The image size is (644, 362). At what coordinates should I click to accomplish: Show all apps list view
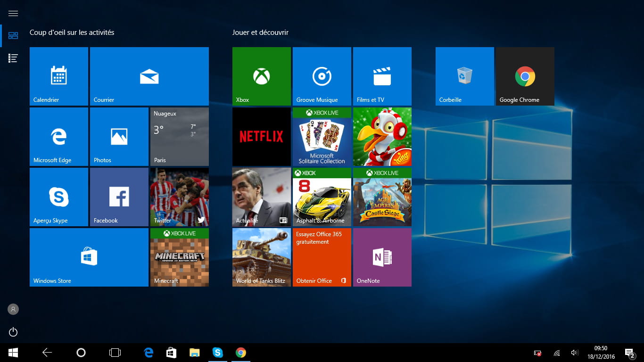coord(13,58)
